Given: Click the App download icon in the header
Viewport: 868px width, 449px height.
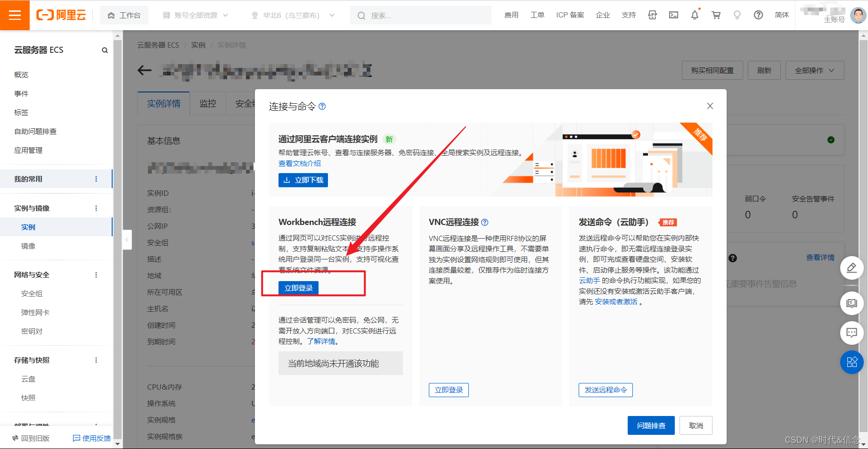Looking at the screenshot, I should 652,15.
